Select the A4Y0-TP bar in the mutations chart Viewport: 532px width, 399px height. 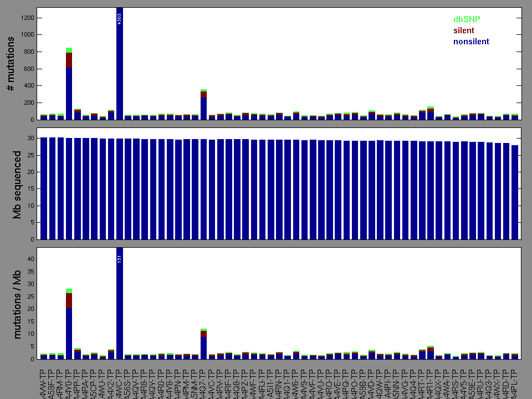69,89
